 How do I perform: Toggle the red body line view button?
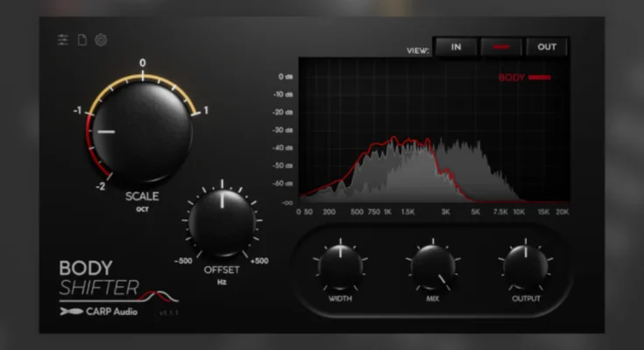(x=501, y=47)
